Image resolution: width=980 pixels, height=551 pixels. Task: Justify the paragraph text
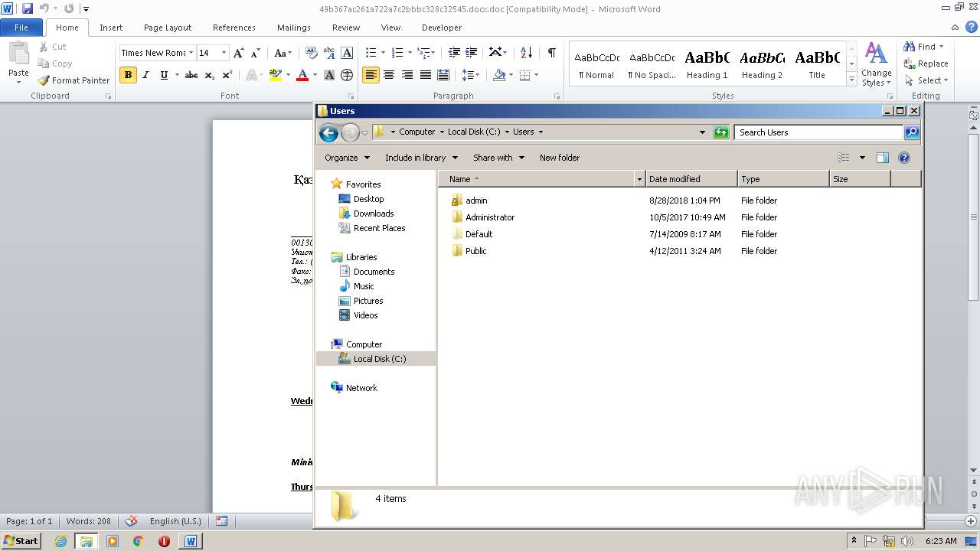click(425, 75)
